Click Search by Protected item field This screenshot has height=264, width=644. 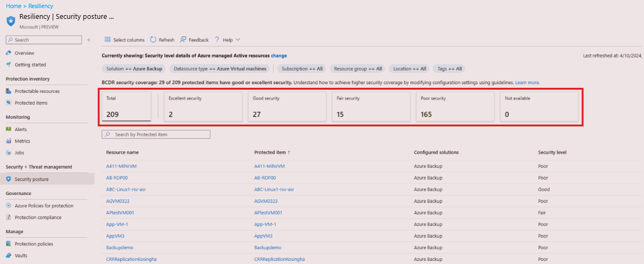(156, 134)
